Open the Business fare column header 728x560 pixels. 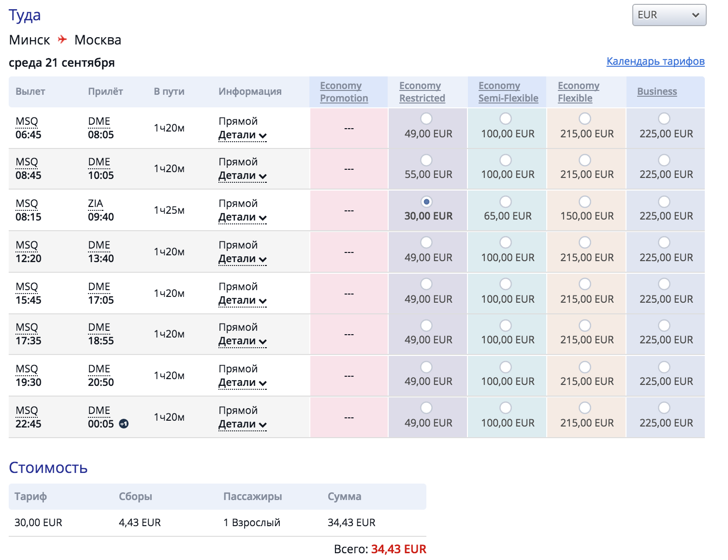coord(656,91)
